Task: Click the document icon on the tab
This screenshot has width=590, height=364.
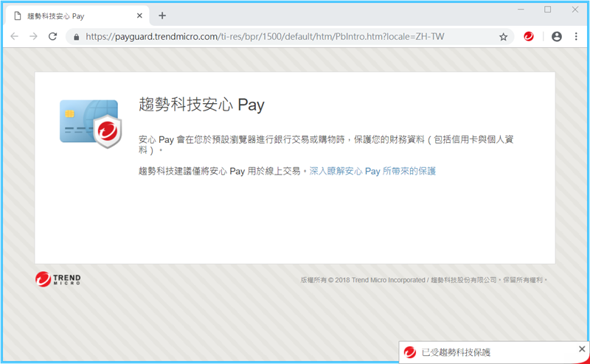Action: pyautogui.click(x=17, y=15)
